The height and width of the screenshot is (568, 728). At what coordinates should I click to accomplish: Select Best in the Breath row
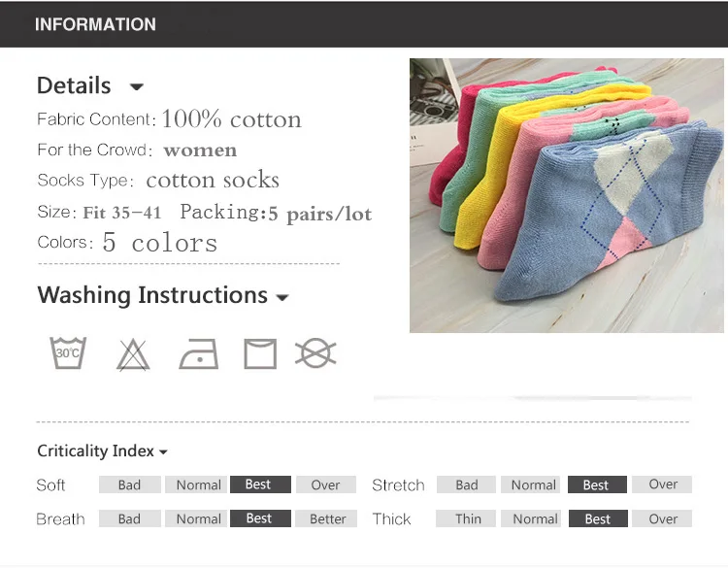point(260,518)
